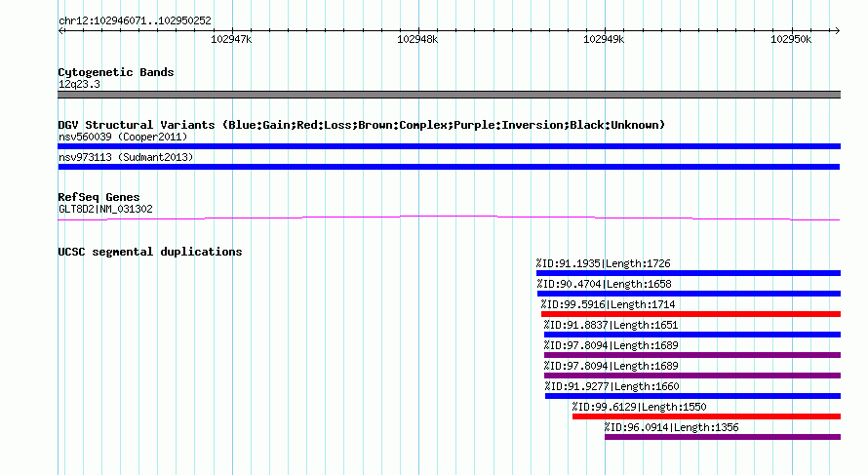Click the blue bar for Length:1660 duplication
This screenshot has width=868, height=475.
692,396
